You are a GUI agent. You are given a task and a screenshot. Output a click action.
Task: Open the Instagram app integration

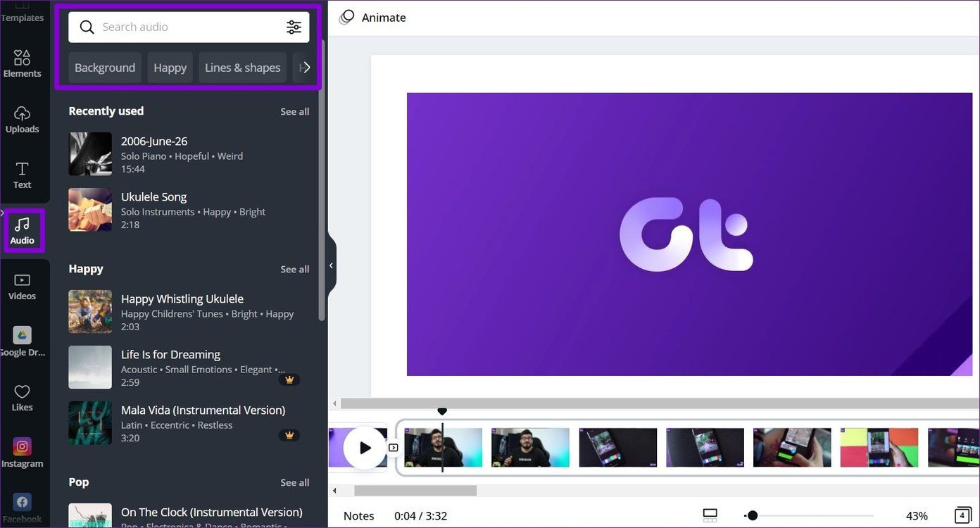(x=22, y=453)
